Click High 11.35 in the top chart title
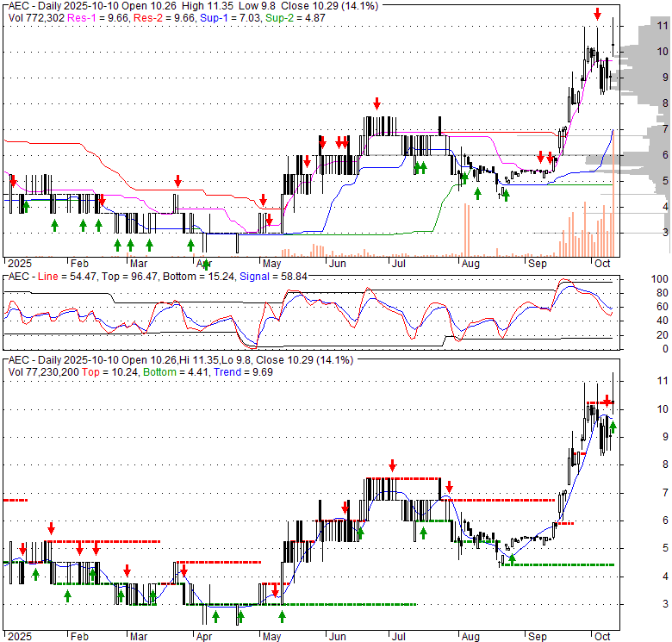This screenshot has width=672, height=642. click(x=208, y=6)
